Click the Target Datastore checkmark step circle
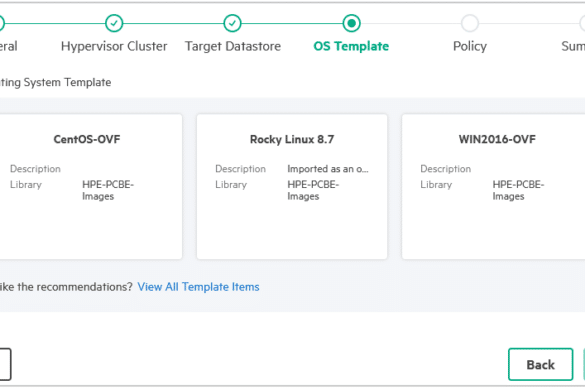The width and height of the screenshot is (585, 390). (x=232, y=23)
